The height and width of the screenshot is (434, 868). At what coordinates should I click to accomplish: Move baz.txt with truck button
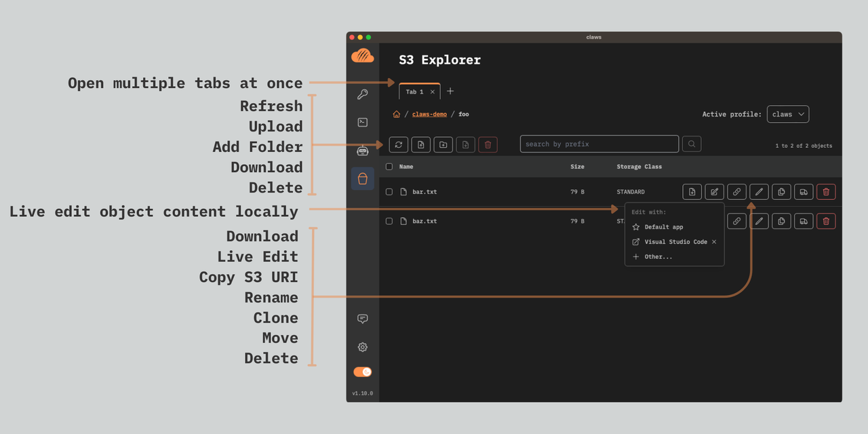pos(804,221)
